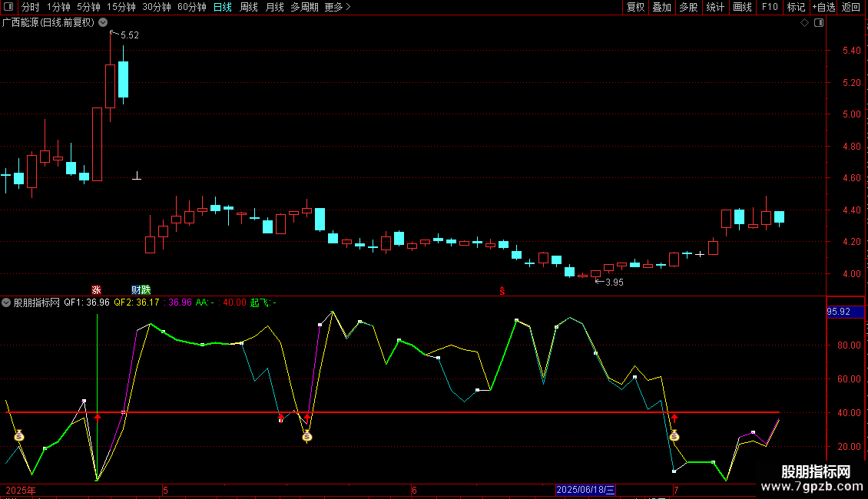This screenshot has width=868, height=499.
Task: Expand the 更多 periods menu
Action: 337,7
